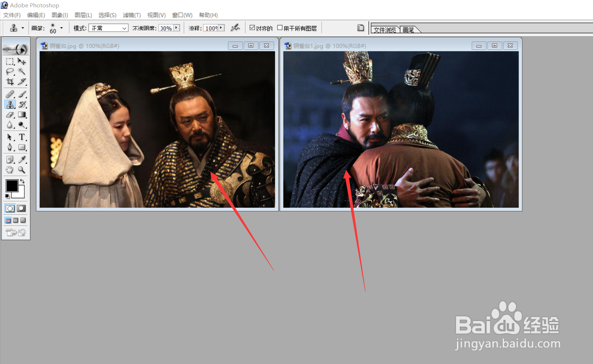Open the 窗口(W) menu
The image size is (593, 364).
tap(182, 15)
